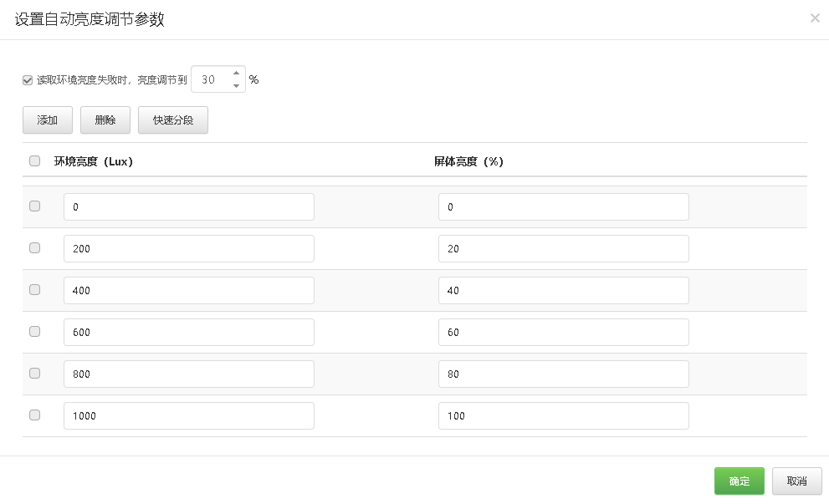Viewport: 829px width, 504px height.
Task: Toggle the 读取环境亮度失败时 checkbox
Action: 28,80
